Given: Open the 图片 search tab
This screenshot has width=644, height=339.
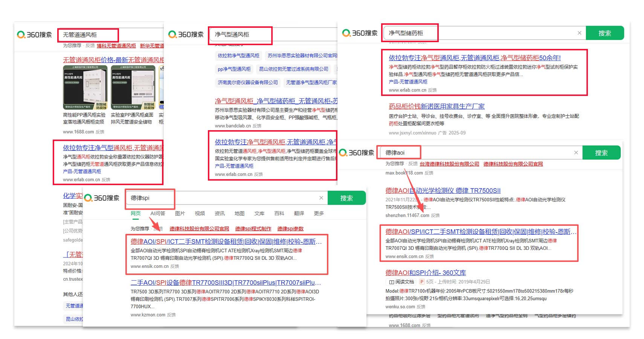Looking at the screenshot, I should (180, 213).
